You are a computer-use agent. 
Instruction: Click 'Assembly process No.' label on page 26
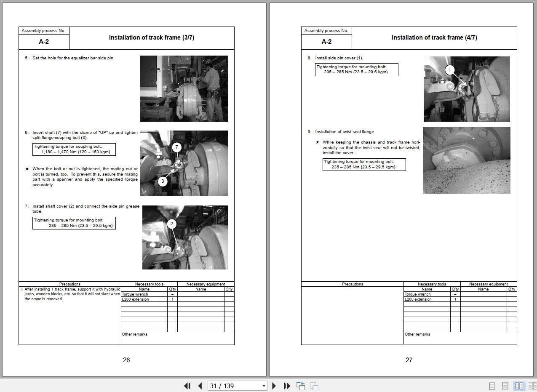click(x=44, y=31)
